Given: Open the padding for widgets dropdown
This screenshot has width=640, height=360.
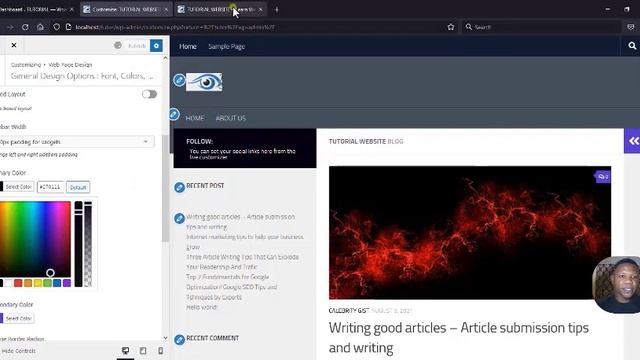Looking at the screenshot, I should 77,142.
